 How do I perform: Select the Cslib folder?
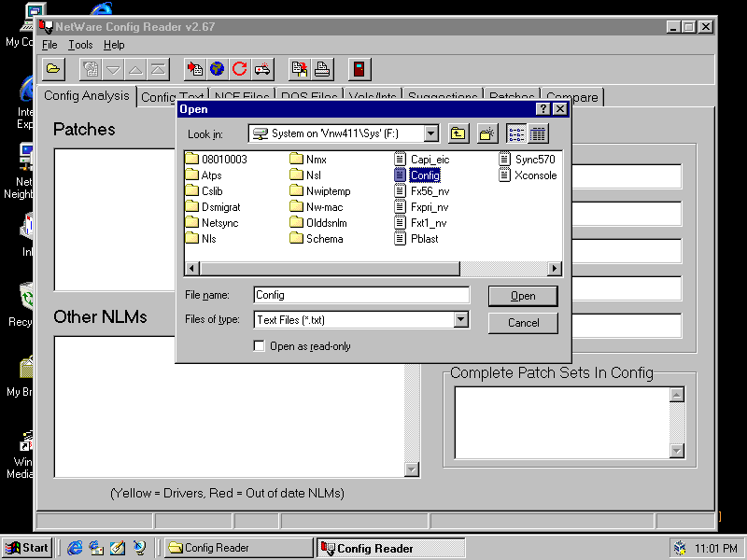coord(204,191)
